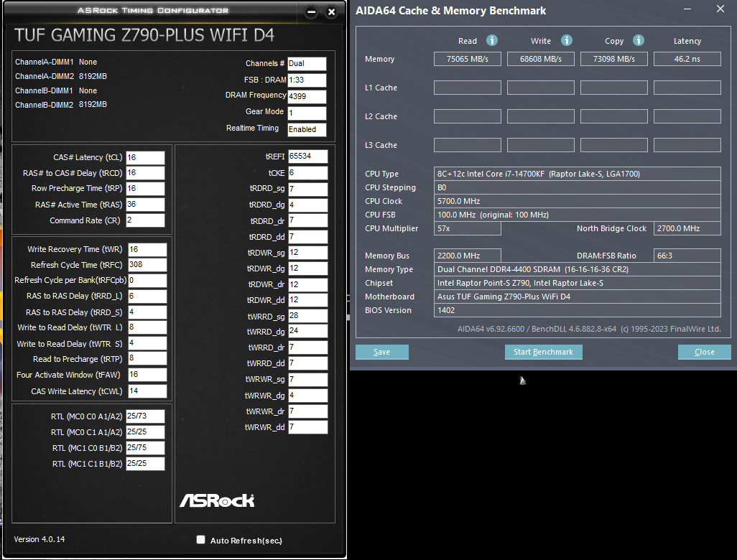
Task: Click the RTL (MC0 C0 A1/A2) field
Action: (145, 416)
